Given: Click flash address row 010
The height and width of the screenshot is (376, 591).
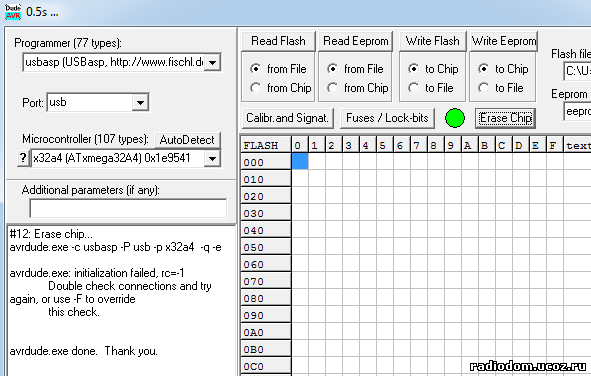Looking at the screenshot, I should [x=266, y=179].
